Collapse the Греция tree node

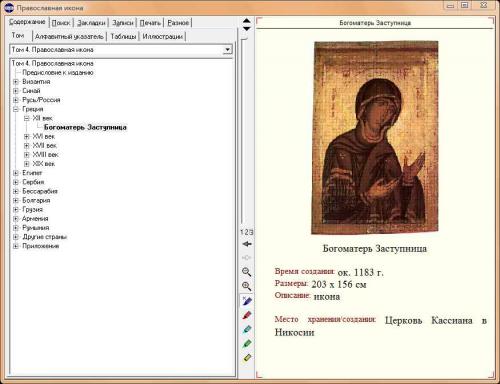[16, 109]
